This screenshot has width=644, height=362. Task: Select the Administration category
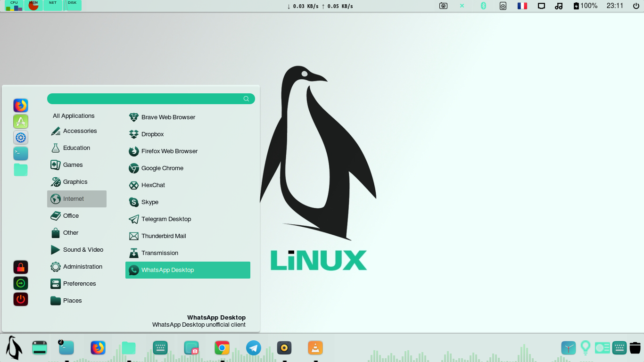tap(77, 267)
